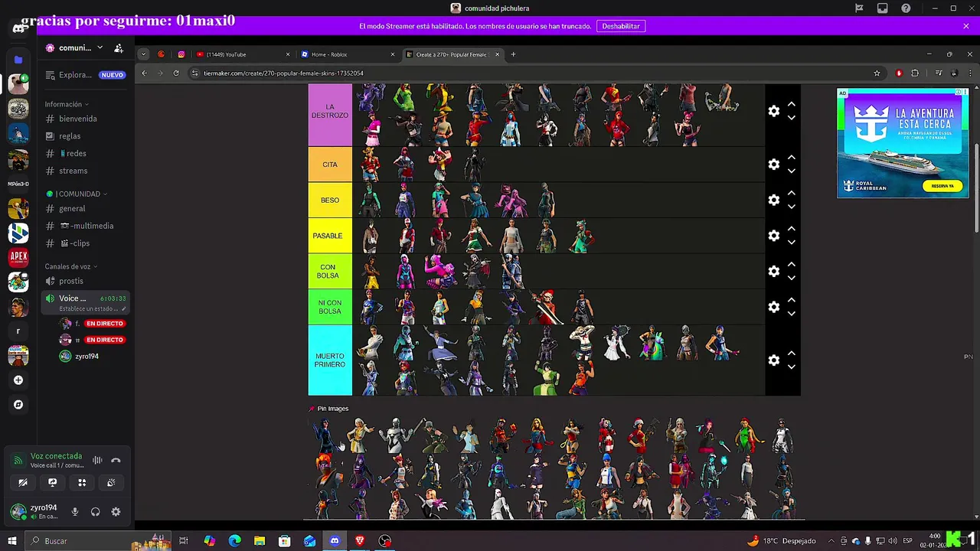The width and height of the screenshot is (980, 551).
Task: Switch to the YouTube browser tab
Action: (x=243, y=54)
